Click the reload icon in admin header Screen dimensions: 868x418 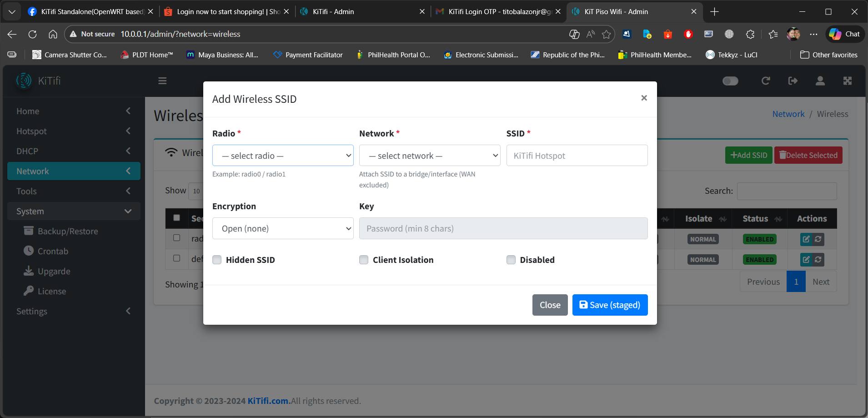point(766,81)
